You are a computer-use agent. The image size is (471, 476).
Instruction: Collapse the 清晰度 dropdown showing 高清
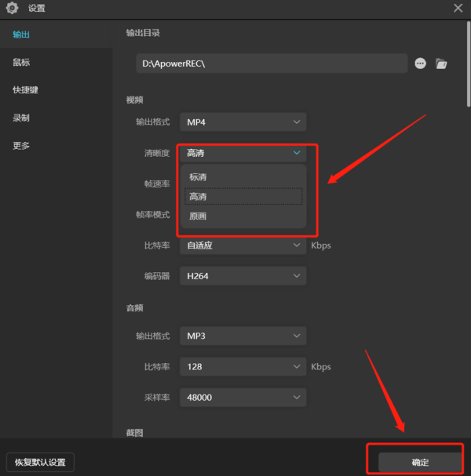[243, 154]
